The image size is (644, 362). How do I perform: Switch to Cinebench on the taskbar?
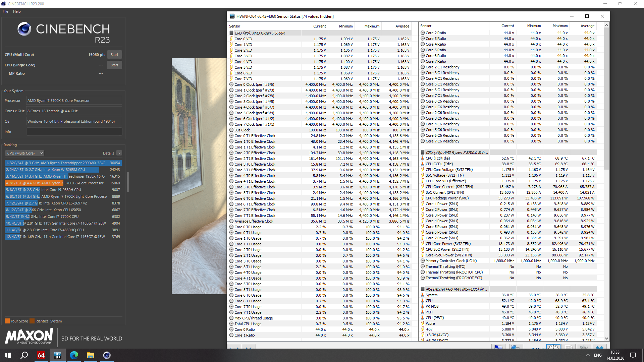pyautogui.click(x=107, y=355)
